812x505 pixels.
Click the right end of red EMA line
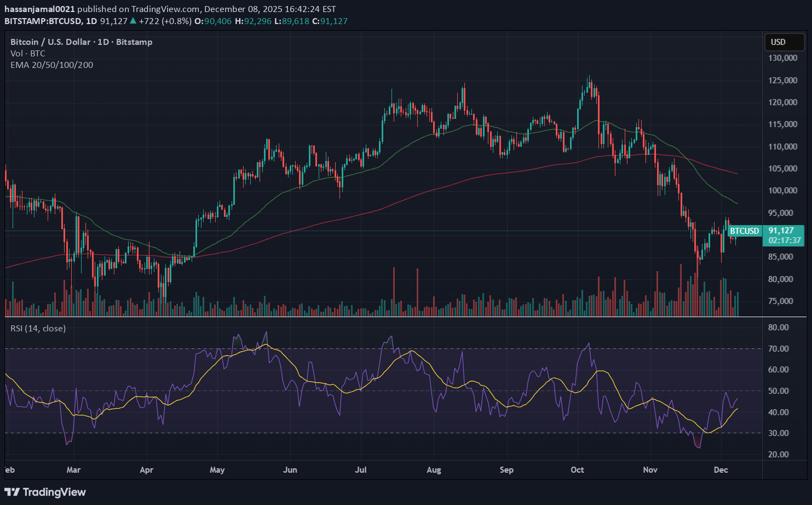pos(736,174)
